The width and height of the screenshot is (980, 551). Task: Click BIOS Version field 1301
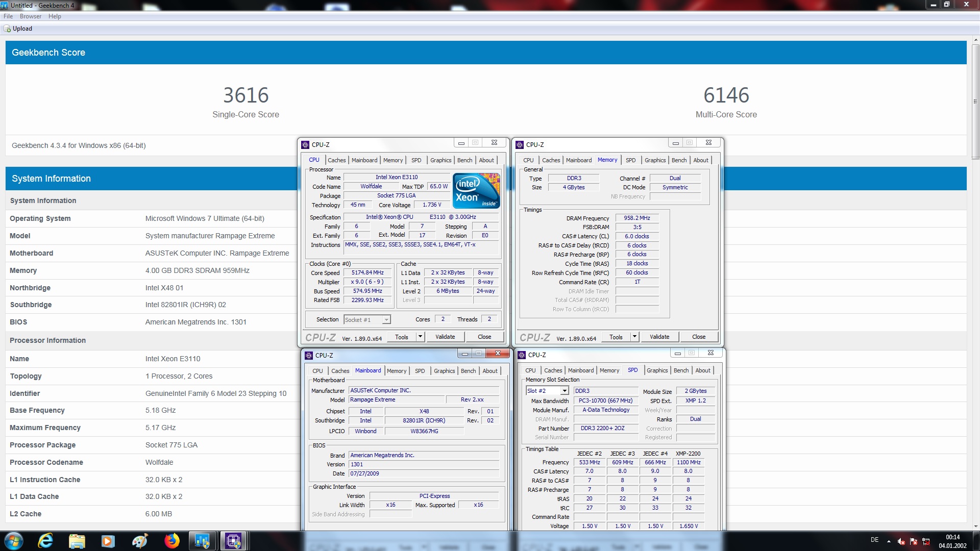(x=424, y=464)
